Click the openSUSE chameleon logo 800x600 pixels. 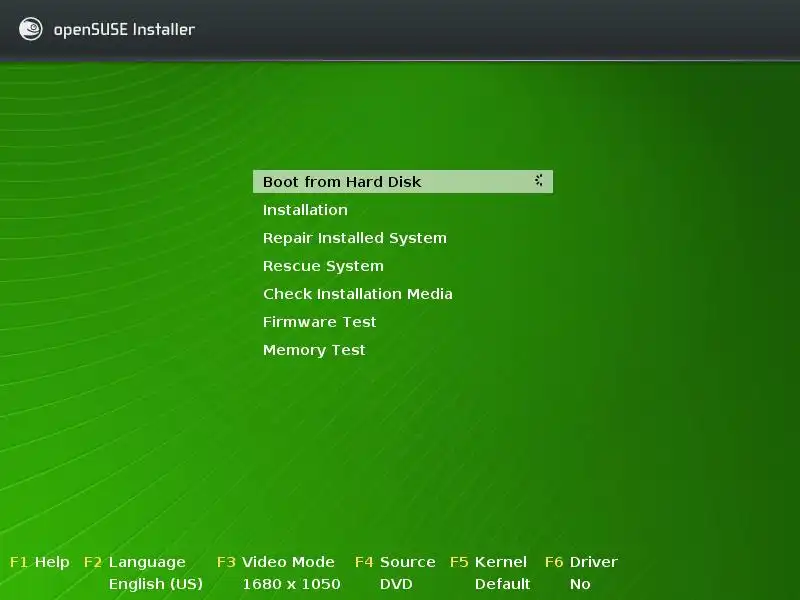pos(31,29)
